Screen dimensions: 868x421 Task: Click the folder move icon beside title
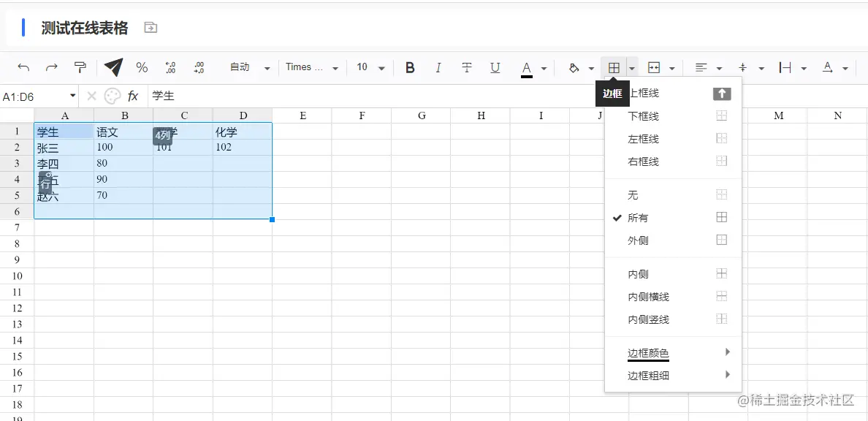(x=151, y=27)
